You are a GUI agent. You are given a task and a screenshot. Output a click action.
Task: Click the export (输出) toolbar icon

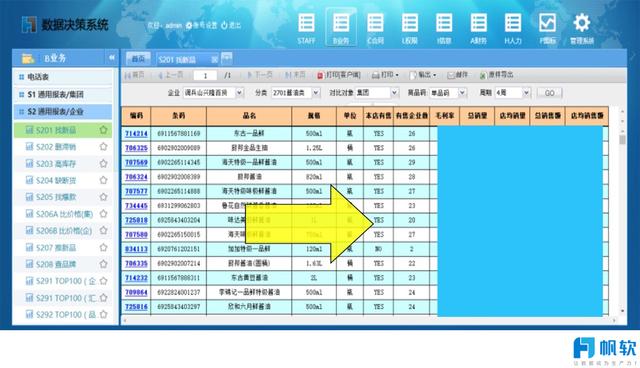coord(413,75)
